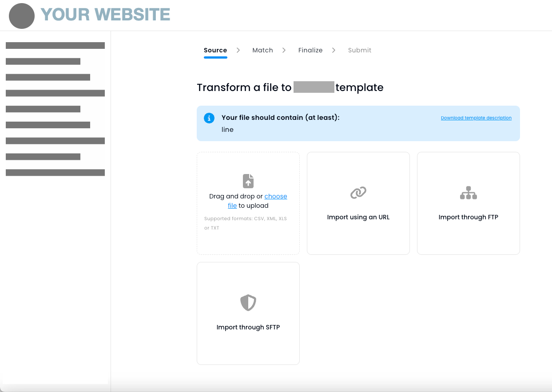Image resolution: width=552 pixels, height=392 pixels.
Task: Download the template description
Action: (476, 118)
